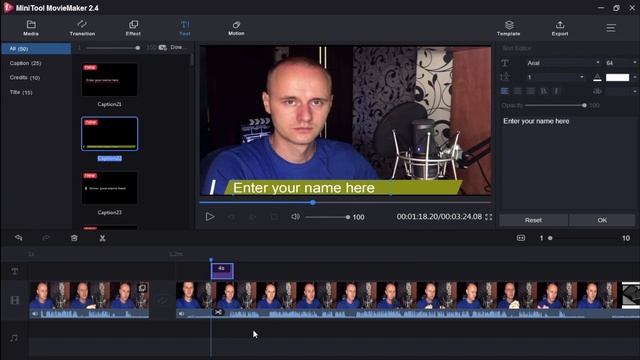The width and height of the screenshot is (640, 360).
Task: Click the download icon in the text library
Action: pyautogui.click(x=162, y=48)
